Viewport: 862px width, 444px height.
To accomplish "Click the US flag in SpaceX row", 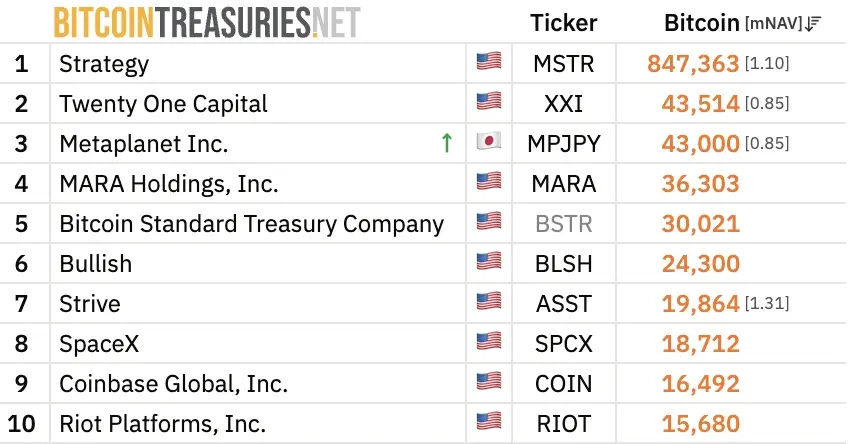I will tap(489, 342).
